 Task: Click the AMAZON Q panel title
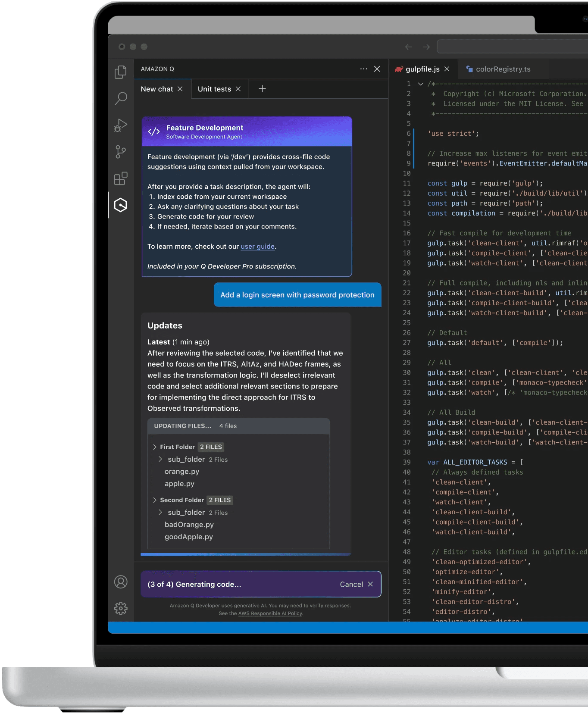(x=157, y=69)
